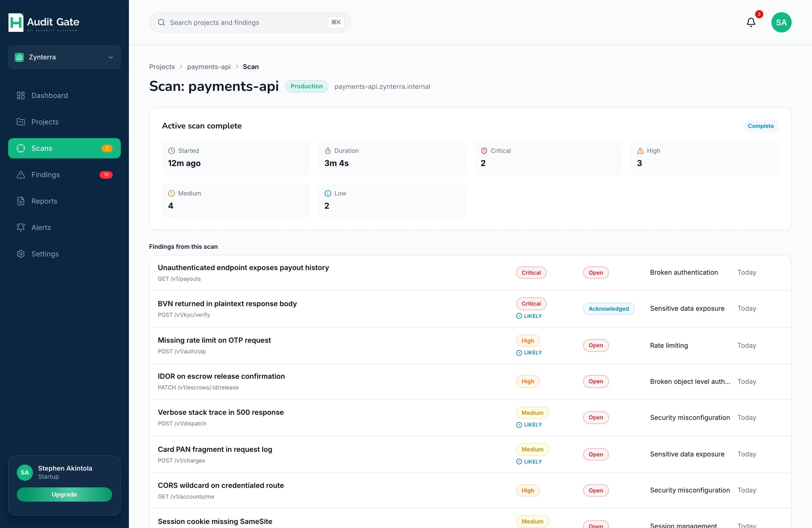Open finding Card PAN fragment in request log
The width and height of the screenshot is (812, 528).
pos(470,455)
